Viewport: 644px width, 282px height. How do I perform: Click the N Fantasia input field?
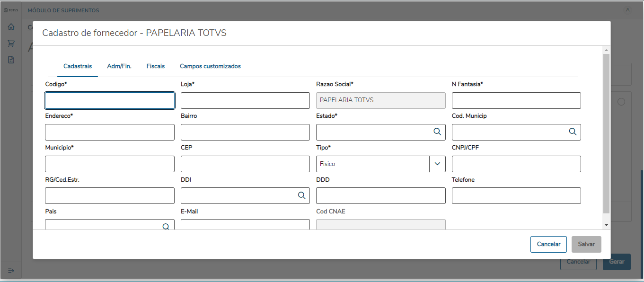click(516, 100)
